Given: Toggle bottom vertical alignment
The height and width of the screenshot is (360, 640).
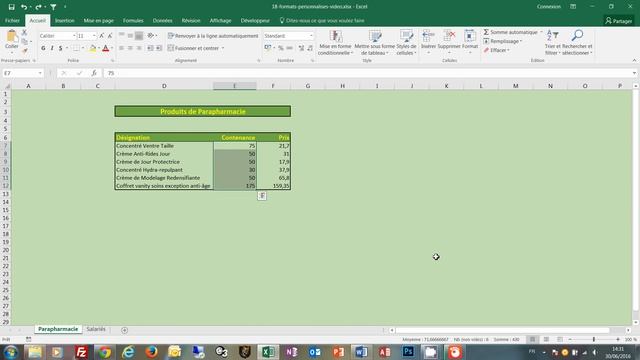Looking at the screenshot, I should 139,36.
